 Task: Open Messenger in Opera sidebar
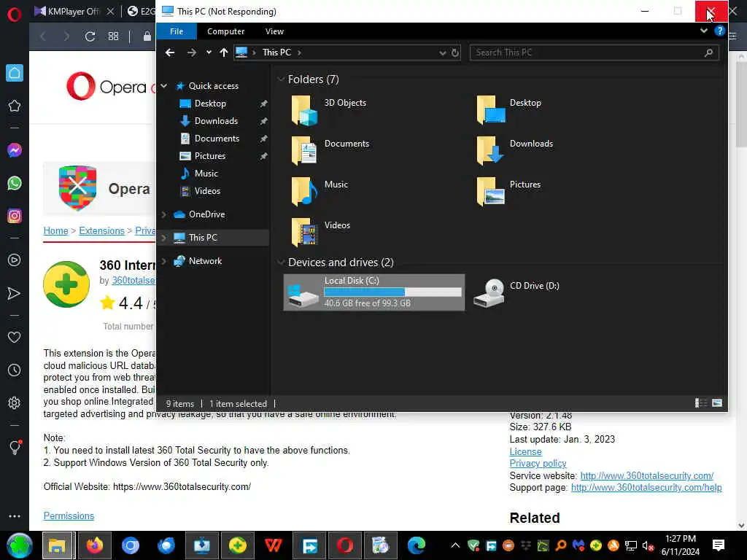[15, 150]
